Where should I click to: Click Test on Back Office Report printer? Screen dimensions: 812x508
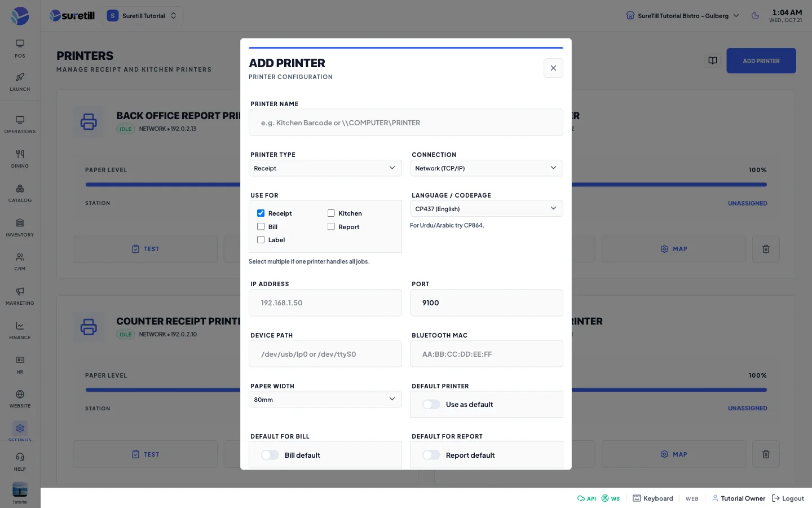click(x=145, y=249)
